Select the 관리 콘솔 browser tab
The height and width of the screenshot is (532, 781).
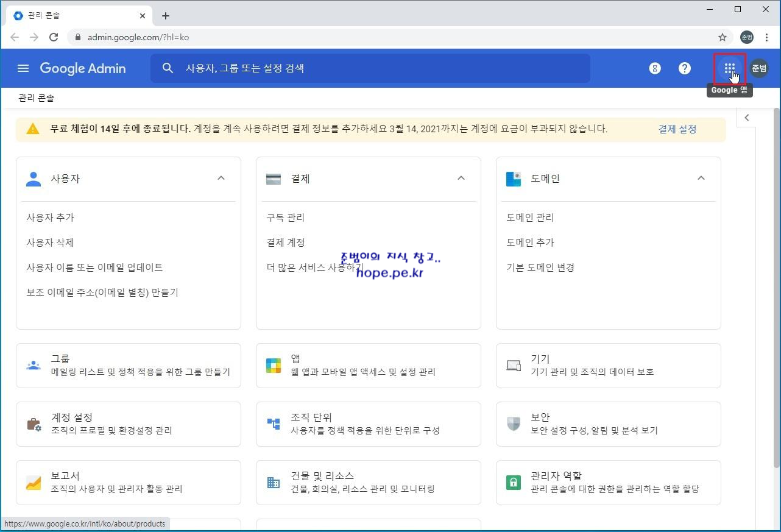[x=79, y=16]
